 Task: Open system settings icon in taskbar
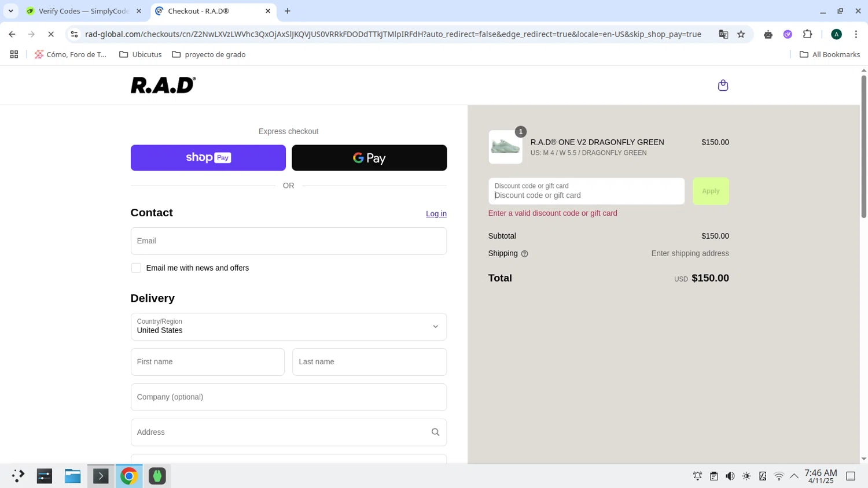click(45, 476)
